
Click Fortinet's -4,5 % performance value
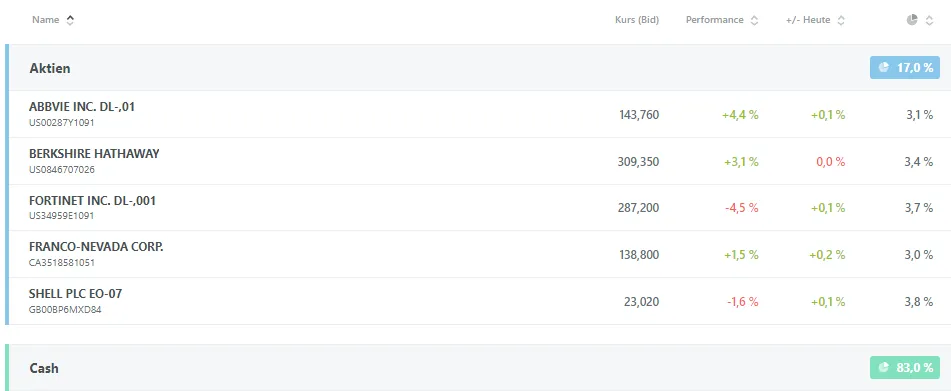click(x=741, y=208)
